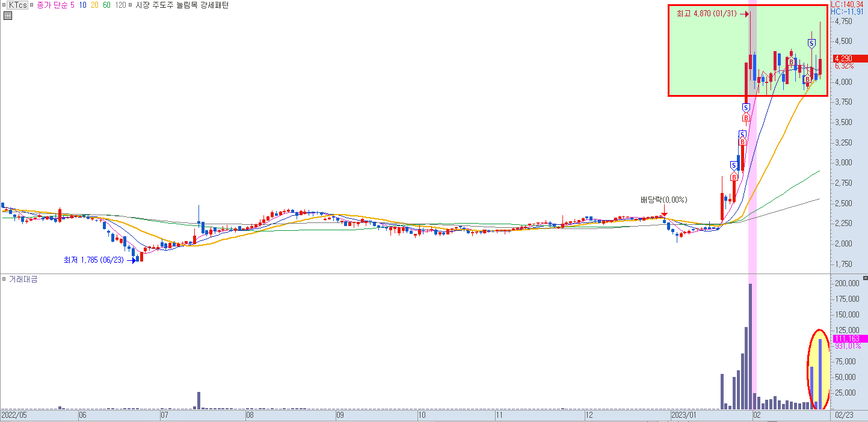Click the 12 month label on date axis

[589, 415]
